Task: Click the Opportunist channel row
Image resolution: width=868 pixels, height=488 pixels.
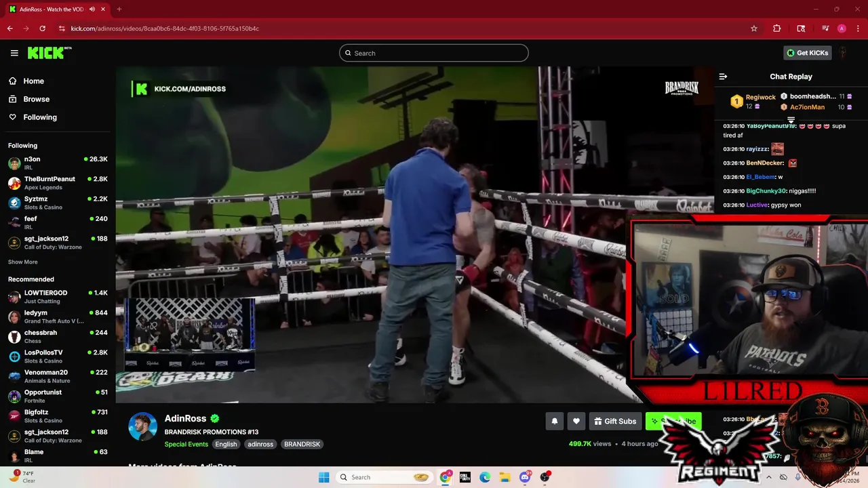Action: [x=58, y=396]
